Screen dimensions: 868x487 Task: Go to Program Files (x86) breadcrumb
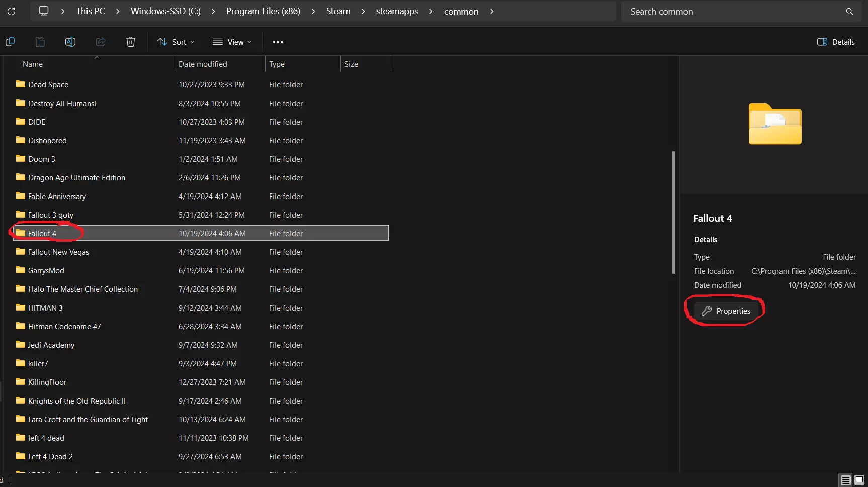pyautogui.click(x=263, y=11)
